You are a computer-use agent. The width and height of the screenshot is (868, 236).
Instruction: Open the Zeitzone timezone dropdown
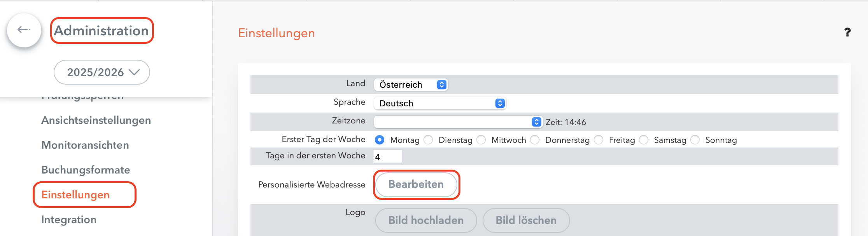point(458,122)
